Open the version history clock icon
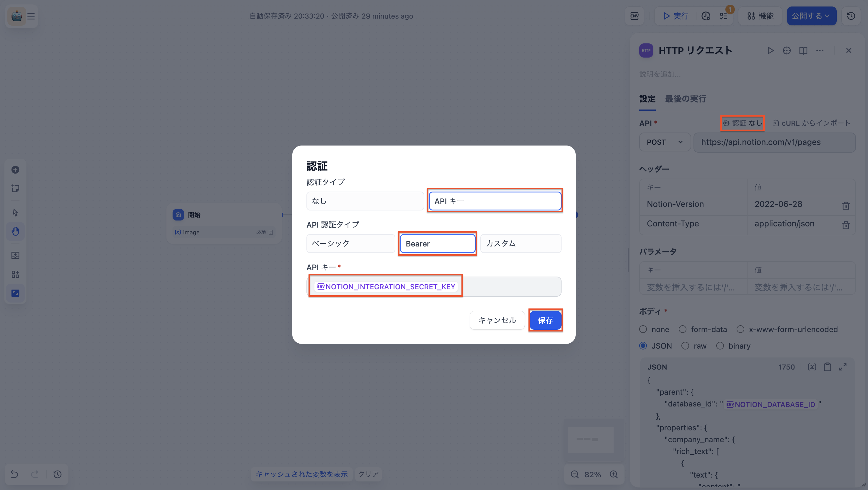 point(851,16)
